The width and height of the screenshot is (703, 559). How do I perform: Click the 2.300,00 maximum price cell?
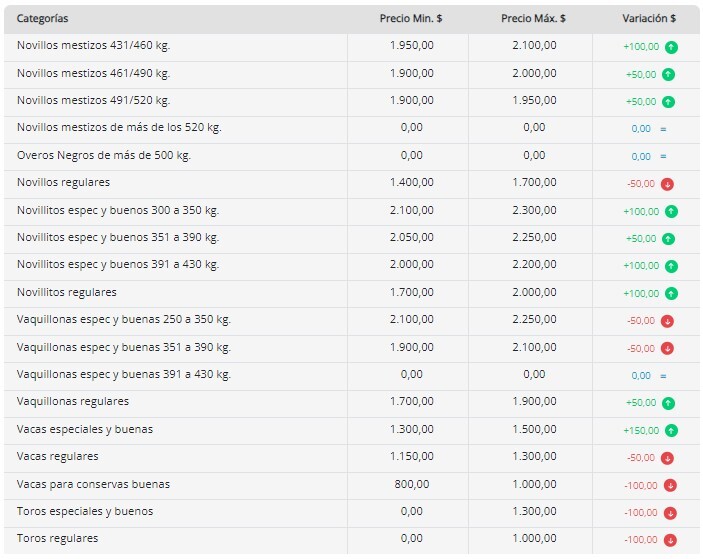coord(534,211)
